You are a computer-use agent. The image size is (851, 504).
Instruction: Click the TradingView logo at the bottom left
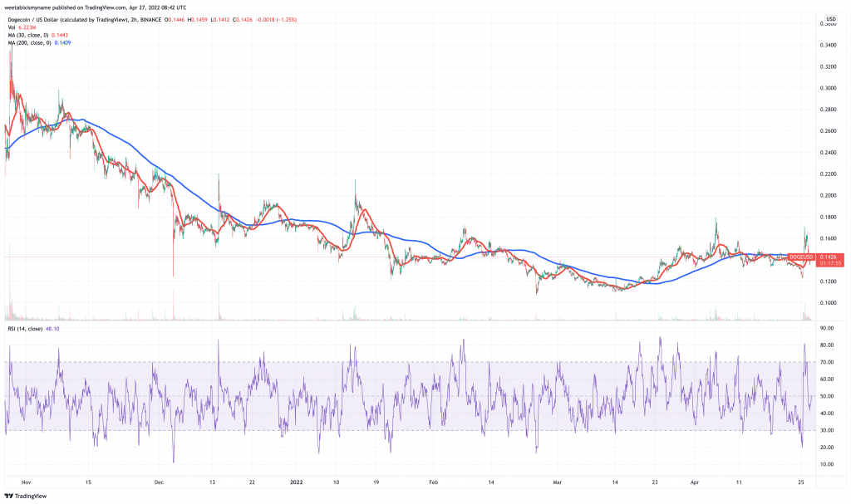click(x=26, y=496)
